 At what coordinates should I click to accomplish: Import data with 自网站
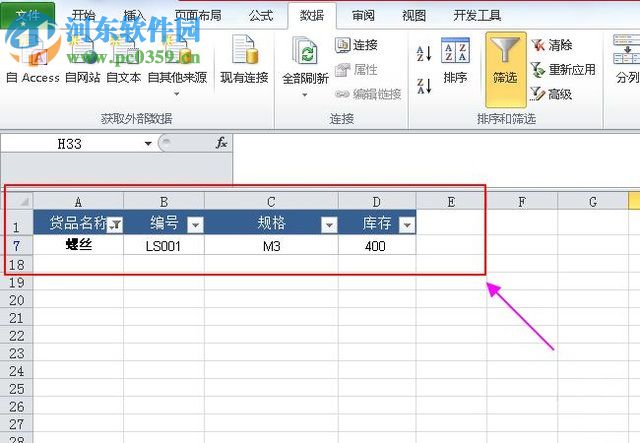(x=83, y=59)
